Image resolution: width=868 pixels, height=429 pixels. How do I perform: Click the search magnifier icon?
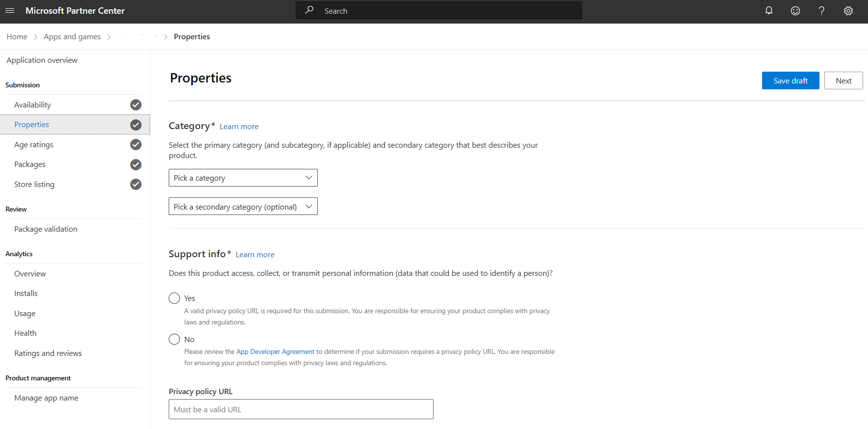click(x=309, y=10)
